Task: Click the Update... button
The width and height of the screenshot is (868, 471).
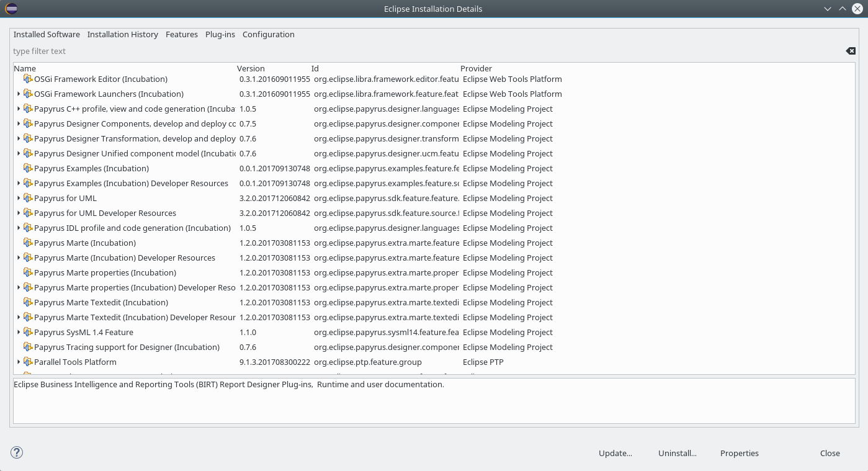Action: 615,453
